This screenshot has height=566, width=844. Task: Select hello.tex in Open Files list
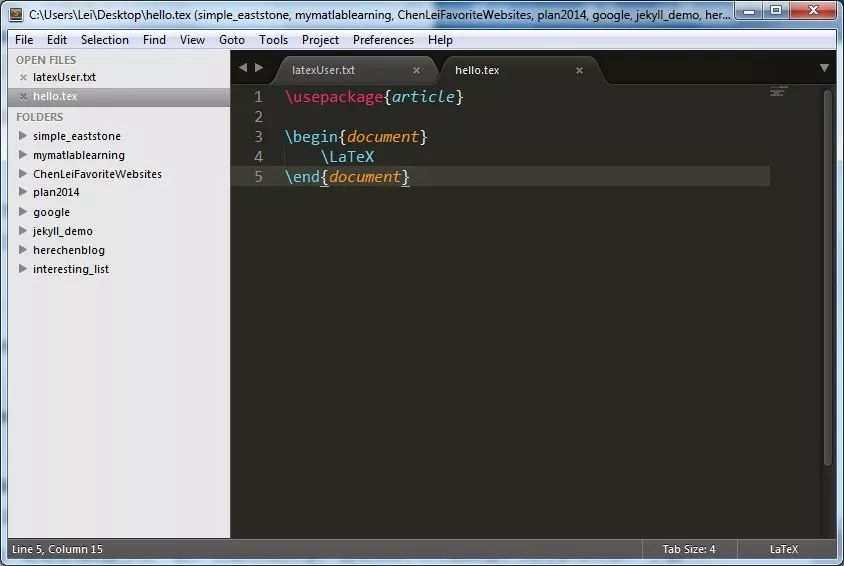(55, 96)
